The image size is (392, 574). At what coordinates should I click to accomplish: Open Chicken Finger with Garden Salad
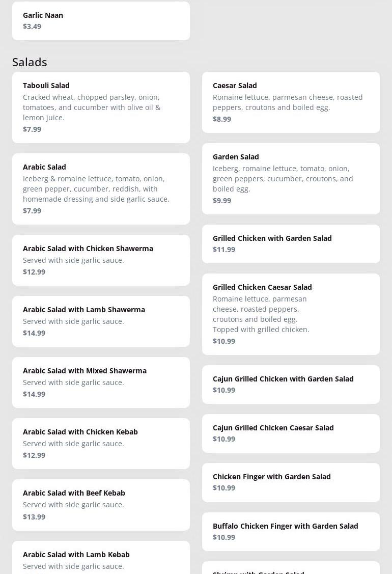tap(291, 482)
